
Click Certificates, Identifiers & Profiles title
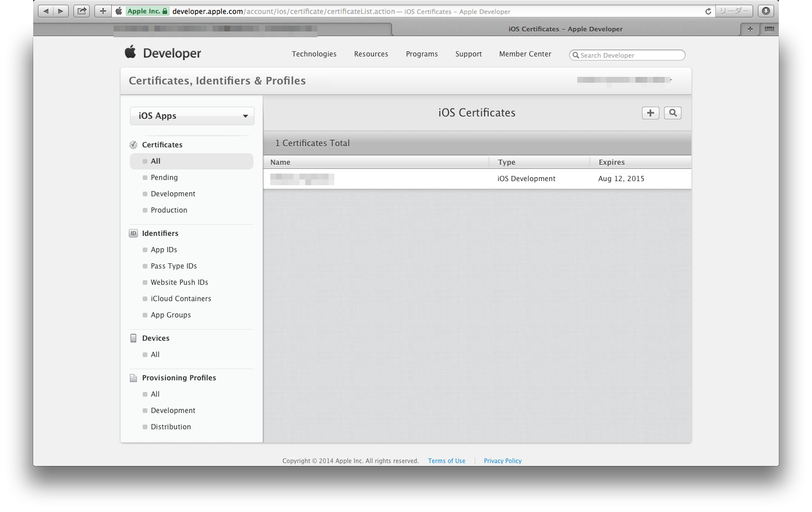coord(217,81)
